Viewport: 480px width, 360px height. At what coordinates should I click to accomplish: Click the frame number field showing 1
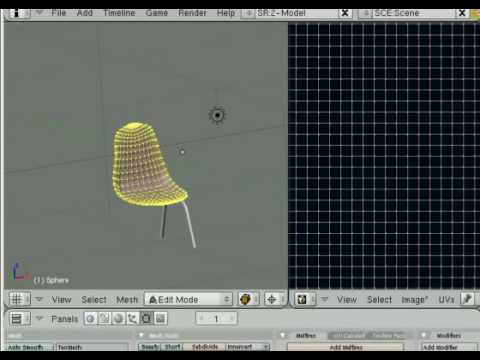coord(216,319)
